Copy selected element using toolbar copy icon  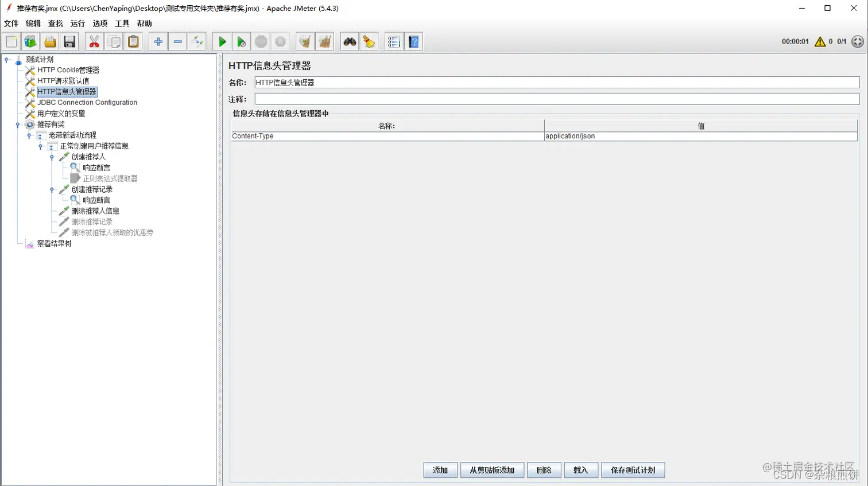(x=114, y=42)
